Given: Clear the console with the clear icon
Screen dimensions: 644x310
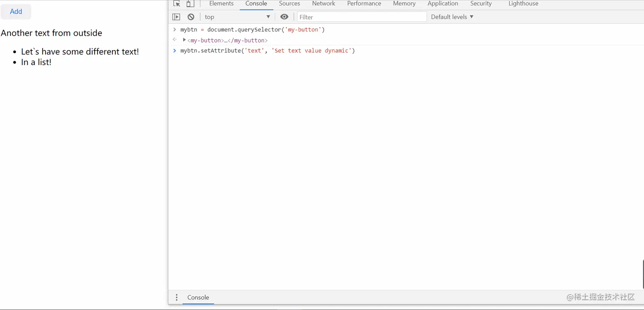Looking at the screenshot, I should (x=191, y=17).
